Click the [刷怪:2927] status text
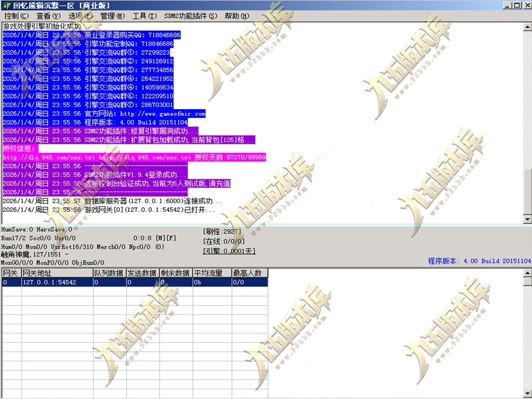 222,231
